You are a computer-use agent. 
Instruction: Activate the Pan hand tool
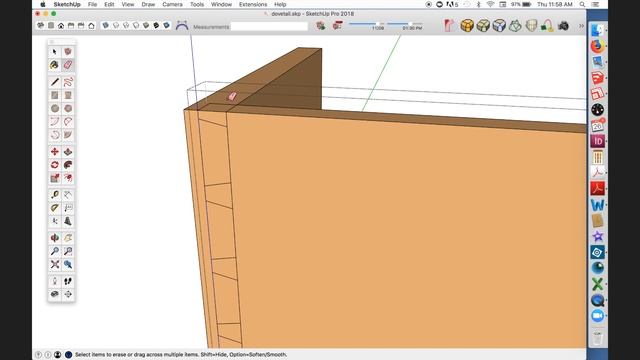(x=68, y=238)
